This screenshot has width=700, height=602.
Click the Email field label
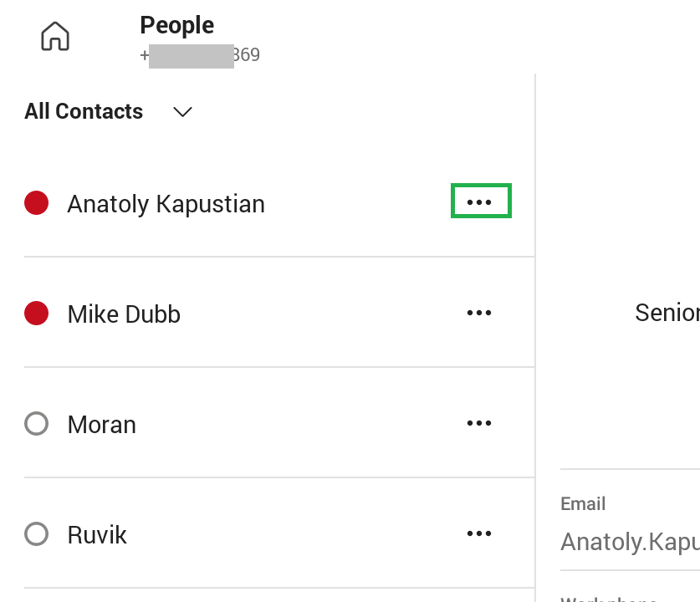tap(583, 504)
